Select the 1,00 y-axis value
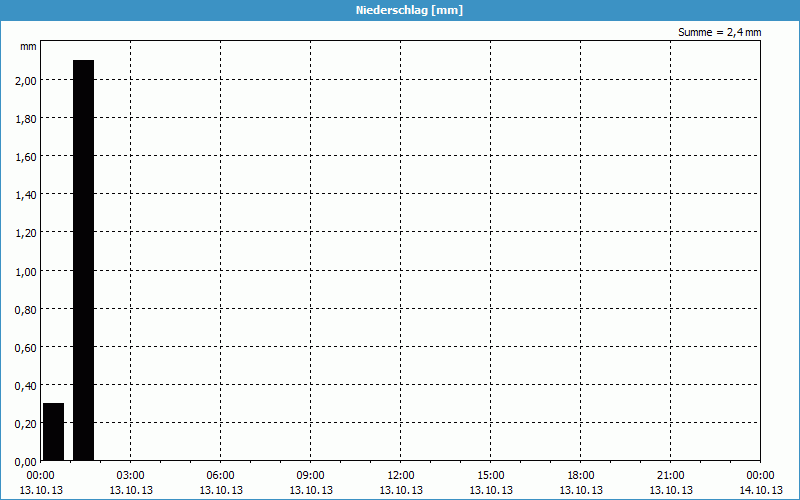 [x=26, y=271]
